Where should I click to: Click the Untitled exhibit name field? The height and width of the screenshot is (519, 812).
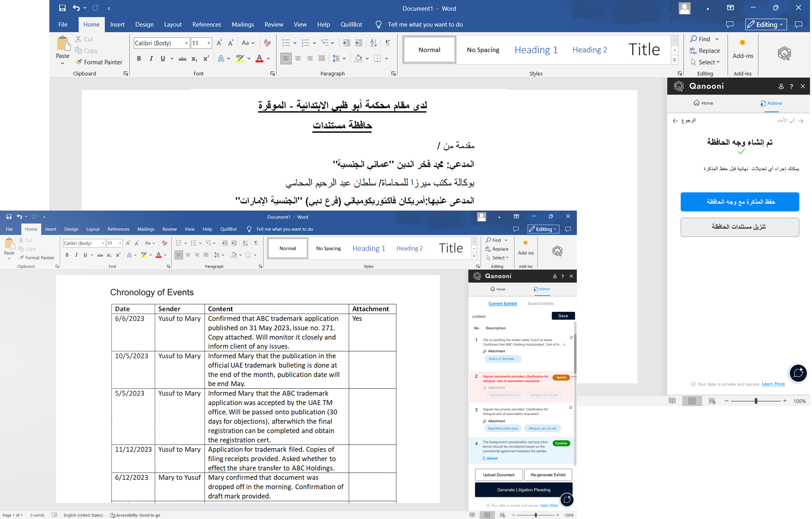click(x=479, y=316)
